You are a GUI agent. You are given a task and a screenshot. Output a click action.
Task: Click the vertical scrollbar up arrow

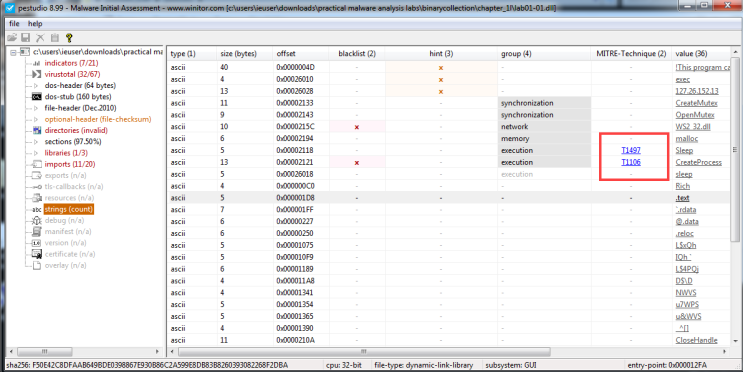[x=735, y=52]
